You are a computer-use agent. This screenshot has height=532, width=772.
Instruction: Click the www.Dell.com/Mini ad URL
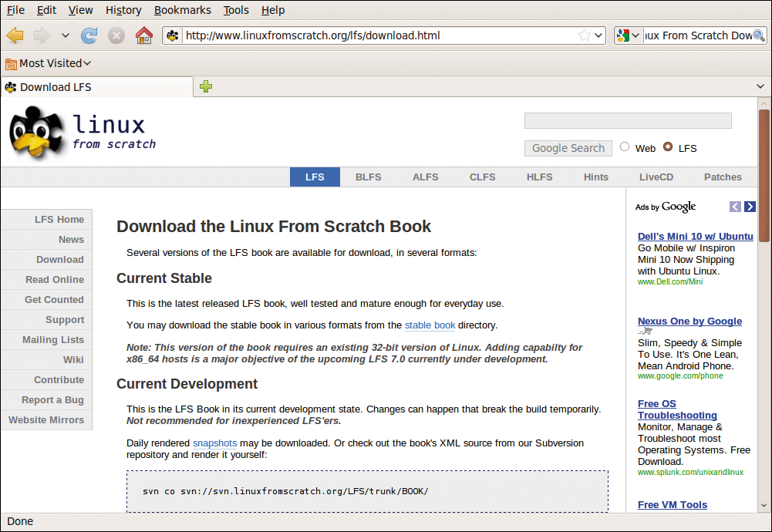[670, 282]
